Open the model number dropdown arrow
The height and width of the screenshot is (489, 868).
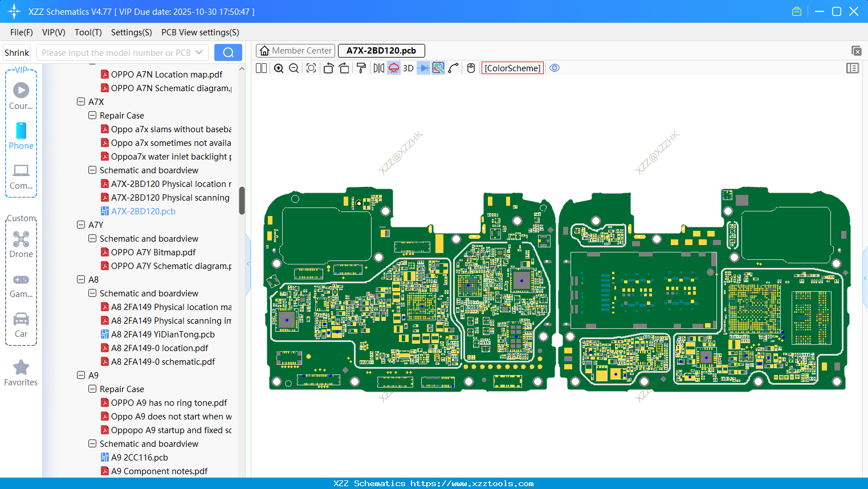pos(199,52)
